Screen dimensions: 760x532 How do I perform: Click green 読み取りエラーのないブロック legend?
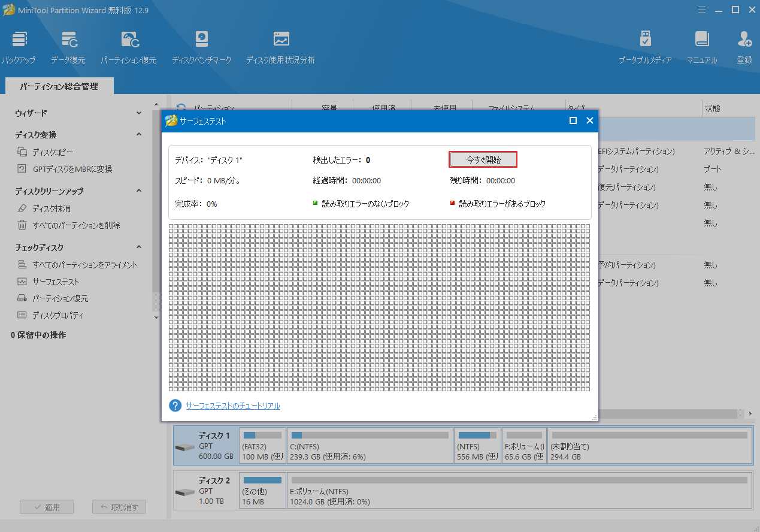[x=361, y=204]
